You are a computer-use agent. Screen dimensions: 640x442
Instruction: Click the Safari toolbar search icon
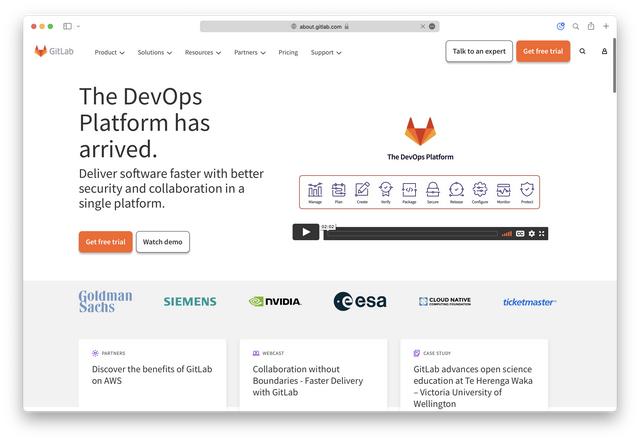tap(576, 27)
